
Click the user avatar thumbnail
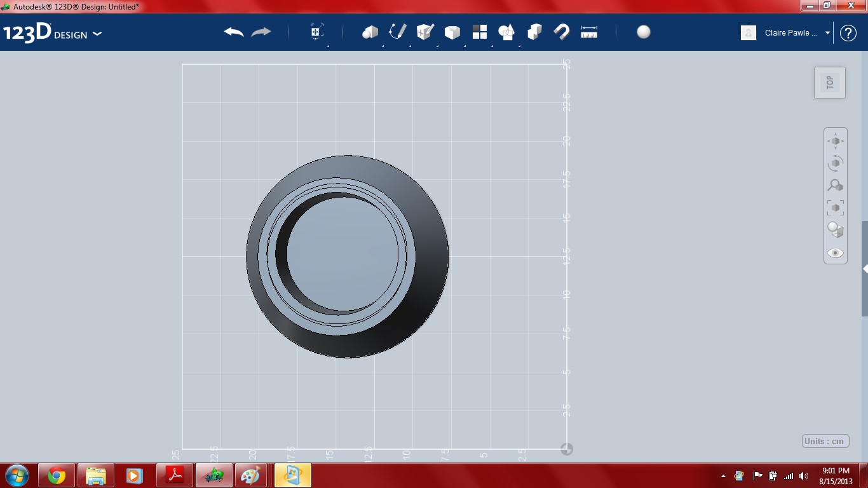coord(749,33)
